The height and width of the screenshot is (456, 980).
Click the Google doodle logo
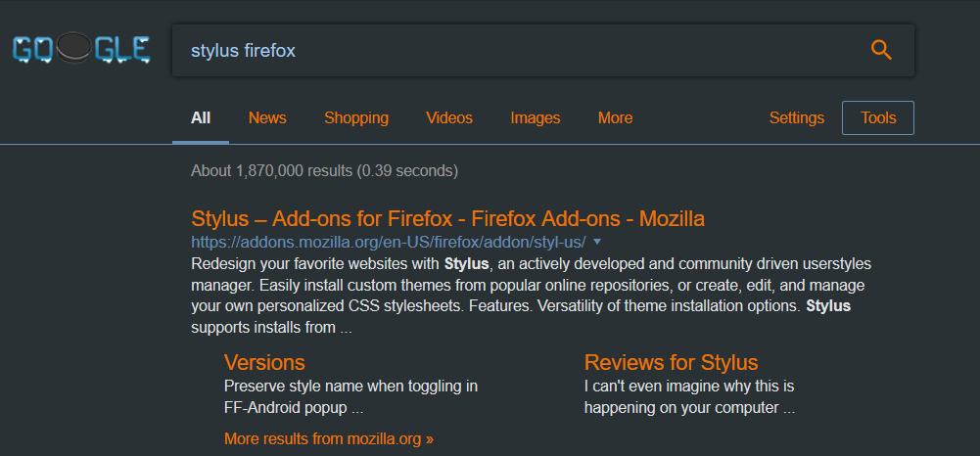pos(80,49)
